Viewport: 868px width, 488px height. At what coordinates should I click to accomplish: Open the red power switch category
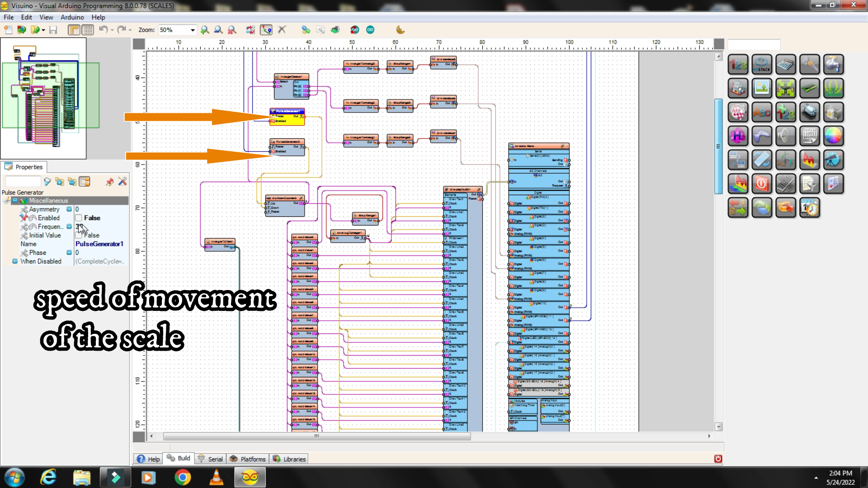(762, 184)
